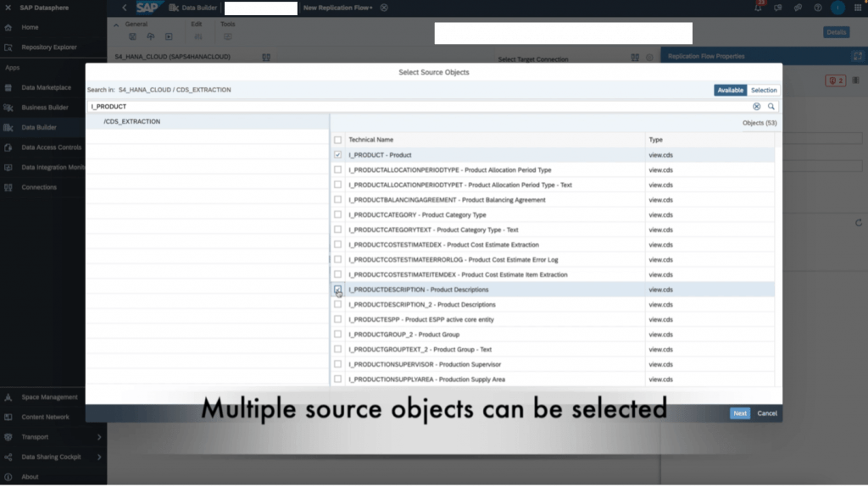Open help question mark icon
Viewport: 868px width, 487px height.
point(818,8)
